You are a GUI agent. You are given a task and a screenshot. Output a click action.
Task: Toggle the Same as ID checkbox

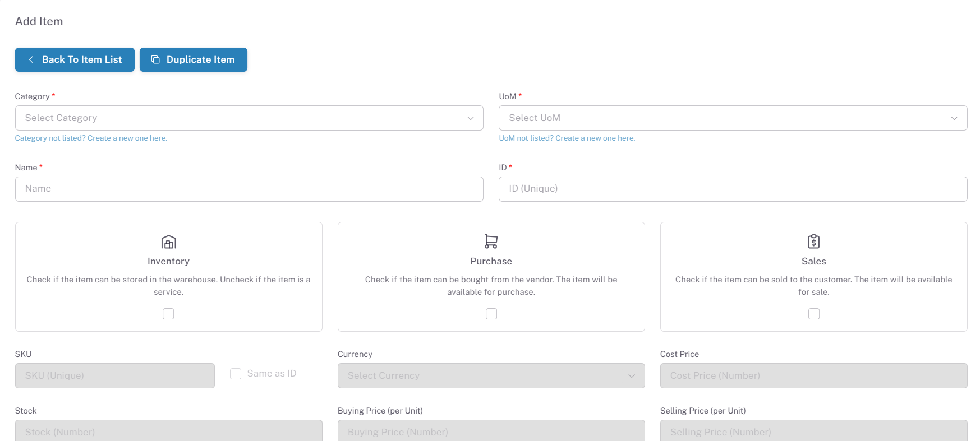tap(236, 374)
